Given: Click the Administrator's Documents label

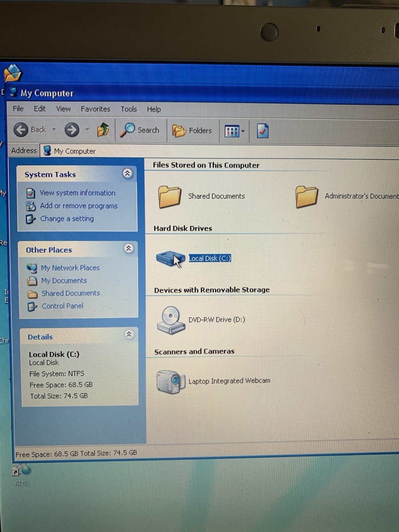Looking at the screenshot, I should [x=362, y=196].
